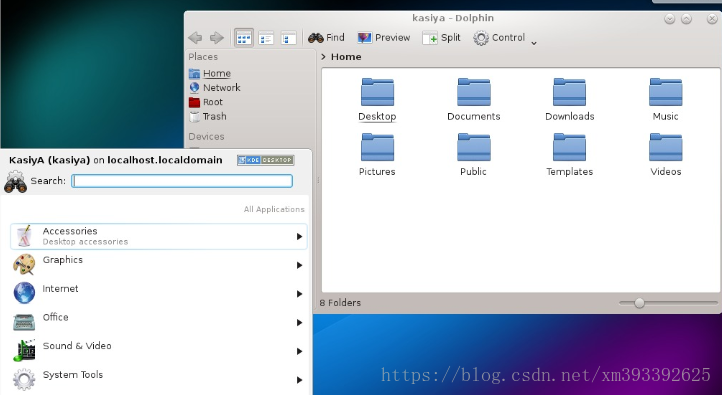Screen dimensions: 722x395
Task: Click the launcher Search input field
Action: 182,181
